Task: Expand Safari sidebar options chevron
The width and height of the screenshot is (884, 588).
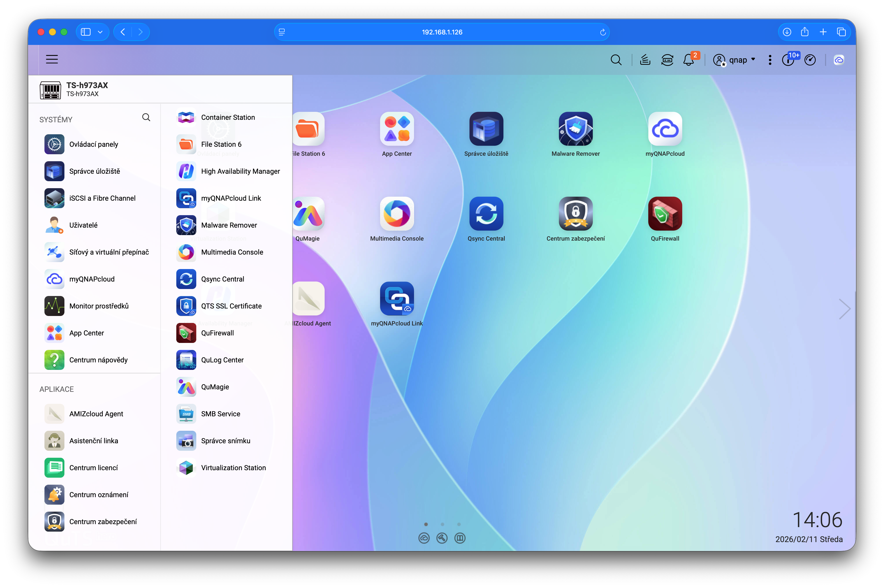Action: [100, 32]
